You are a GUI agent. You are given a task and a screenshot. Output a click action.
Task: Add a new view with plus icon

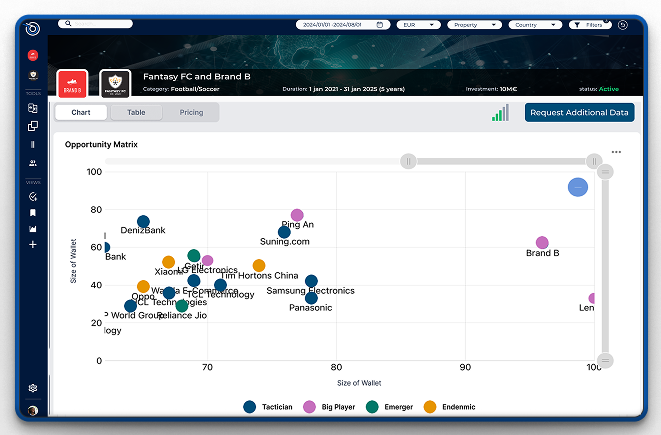pos(33,244)
